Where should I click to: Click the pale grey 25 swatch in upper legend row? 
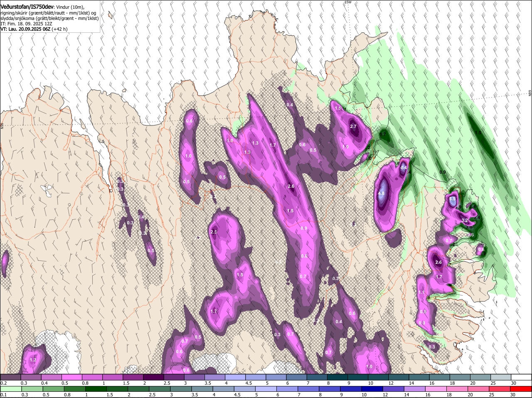click(x=501, y=377)
